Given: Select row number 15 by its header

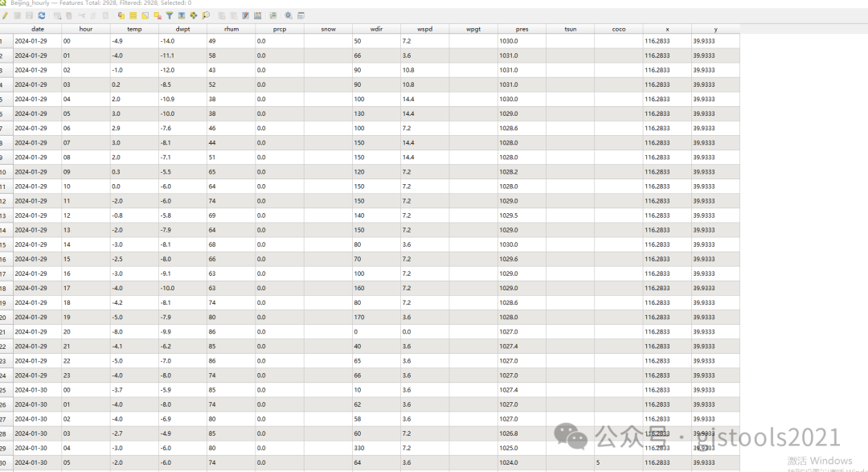Looking at the screenshot, I should pos(6,244).
